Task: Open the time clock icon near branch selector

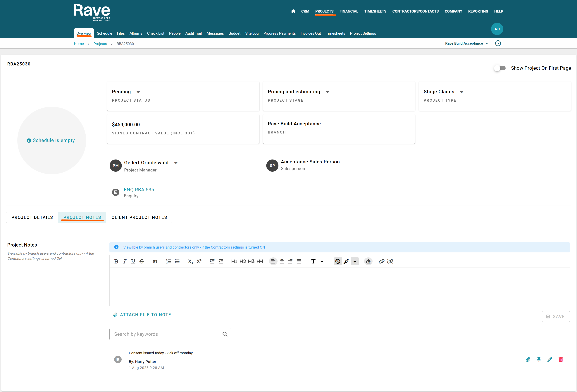Action: pos(498,43)
